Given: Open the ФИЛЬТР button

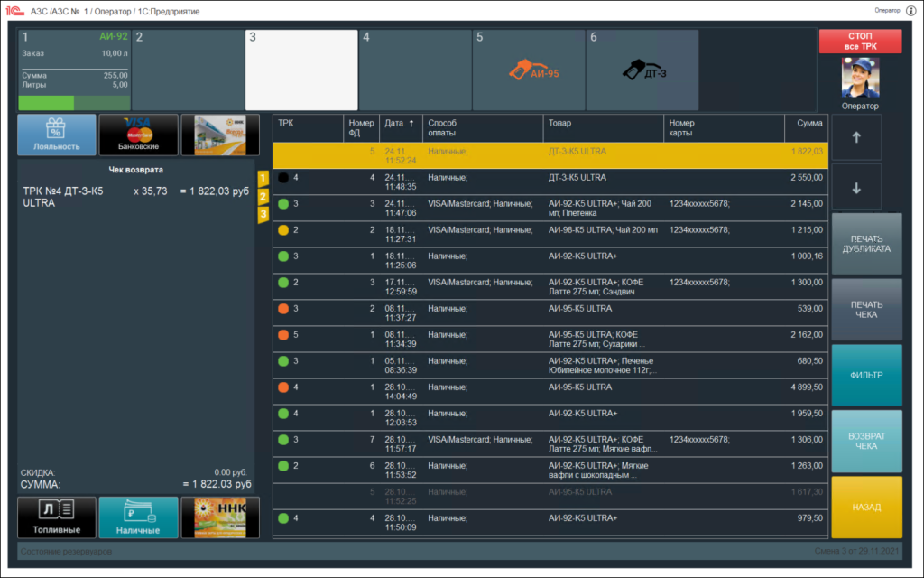Looking at the screenshot, I should click(866, 375).
